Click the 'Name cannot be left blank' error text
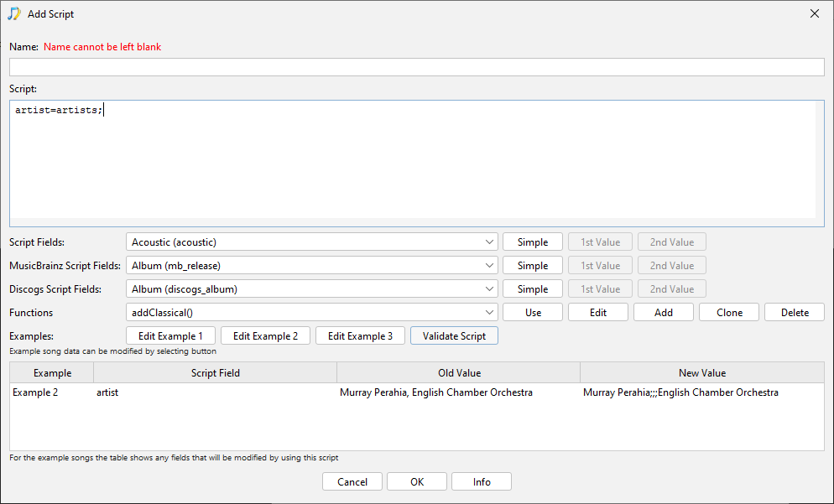The height and width of the screenshot is (504, 834). pos(102,47)
